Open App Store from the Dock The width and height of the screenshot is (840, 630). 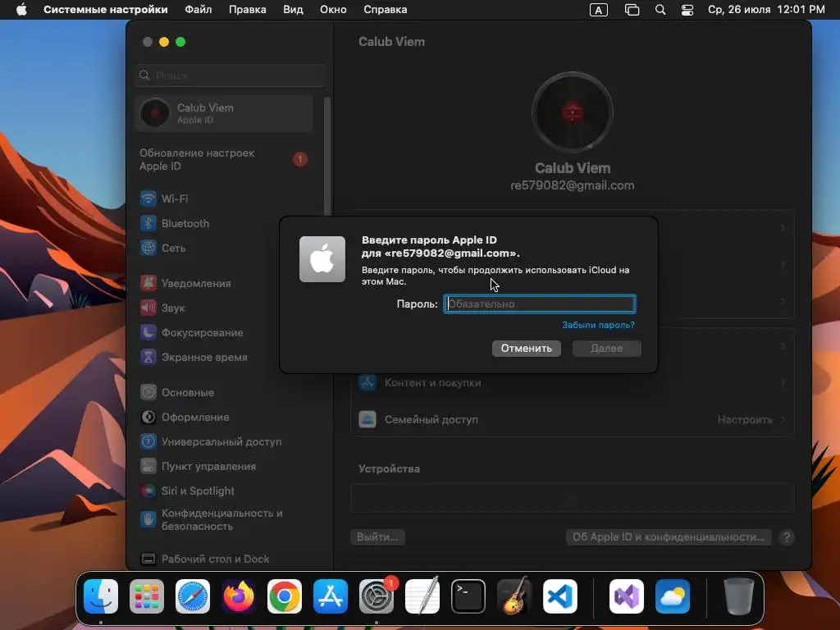[331, 596]
